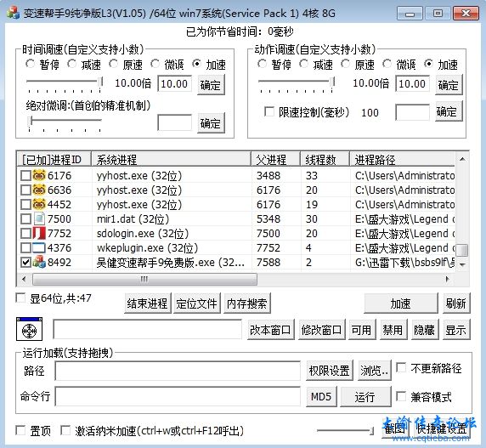
Task: Select 加速 in the 时间调速 group
Action: [x=196, y=64]
